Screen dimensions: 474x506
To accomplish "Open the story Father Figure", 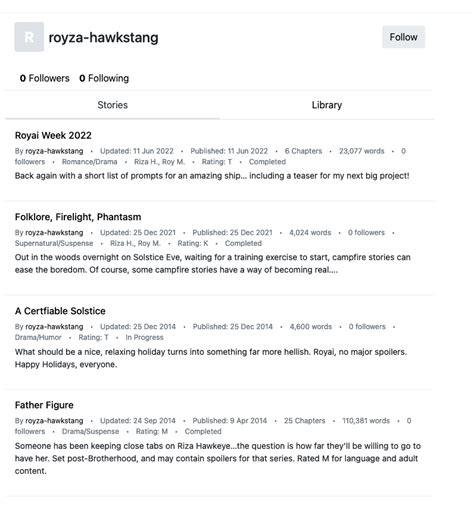I will (x=44, y=405).
